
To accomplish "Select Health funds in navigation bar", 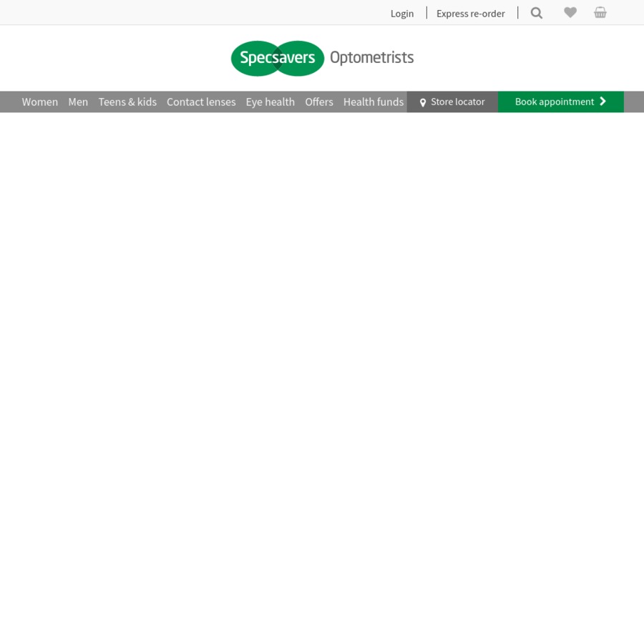I will point(373,102).
